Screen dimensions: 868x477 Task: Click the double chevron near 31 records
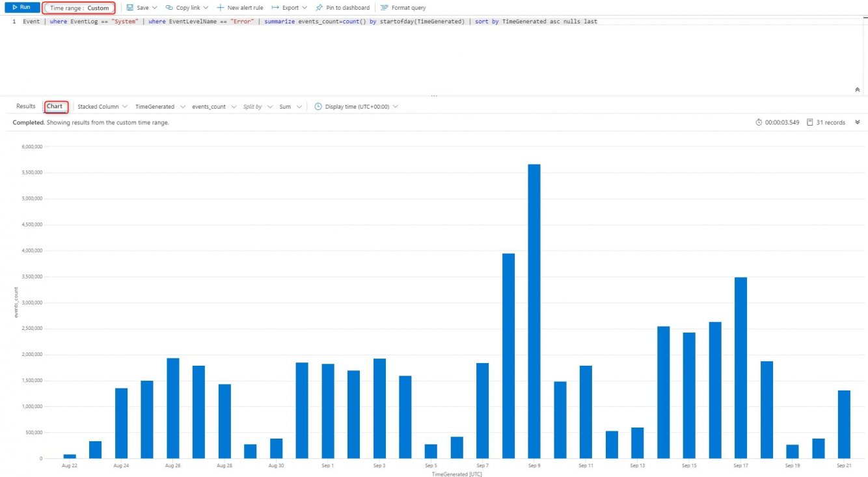[x=857, y=122]
